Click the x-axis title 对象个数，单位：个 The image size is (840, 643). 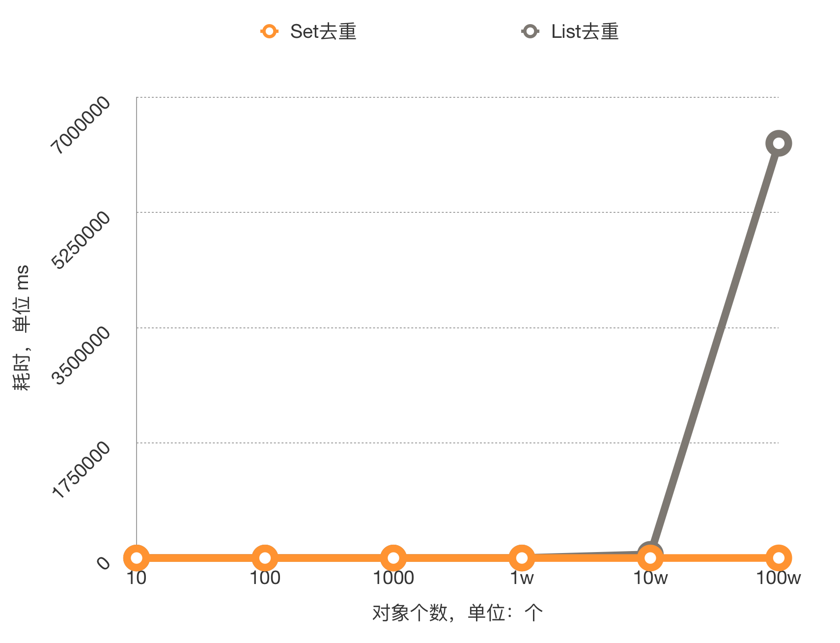[457, 613]
